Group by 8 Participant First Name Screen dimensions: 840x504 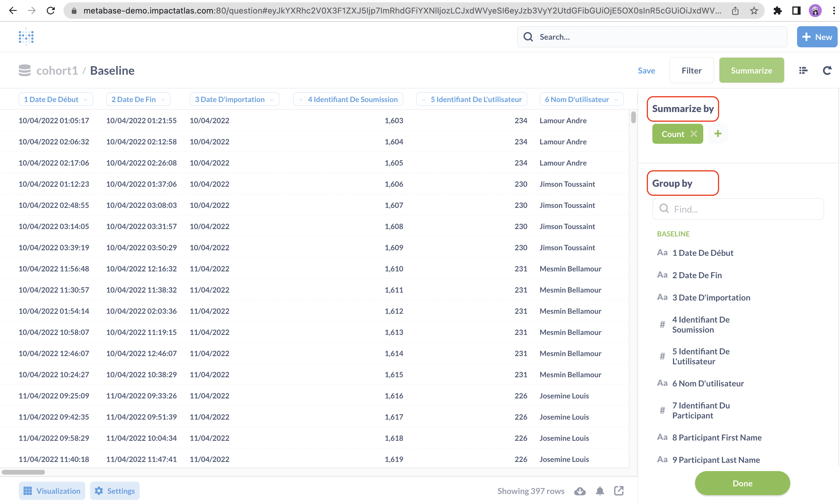point(717,438)
